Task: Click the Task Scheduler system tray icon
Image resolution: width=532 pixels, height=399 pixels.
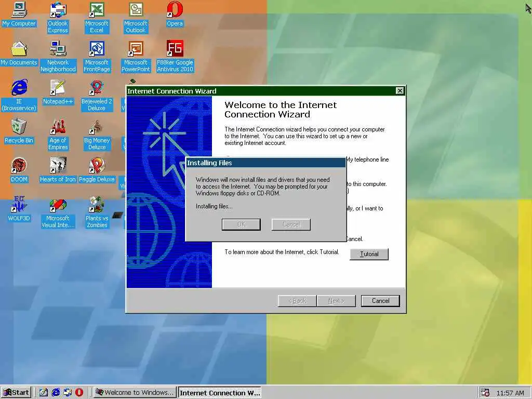Action: pyautogui.click(x=485, y=392)
